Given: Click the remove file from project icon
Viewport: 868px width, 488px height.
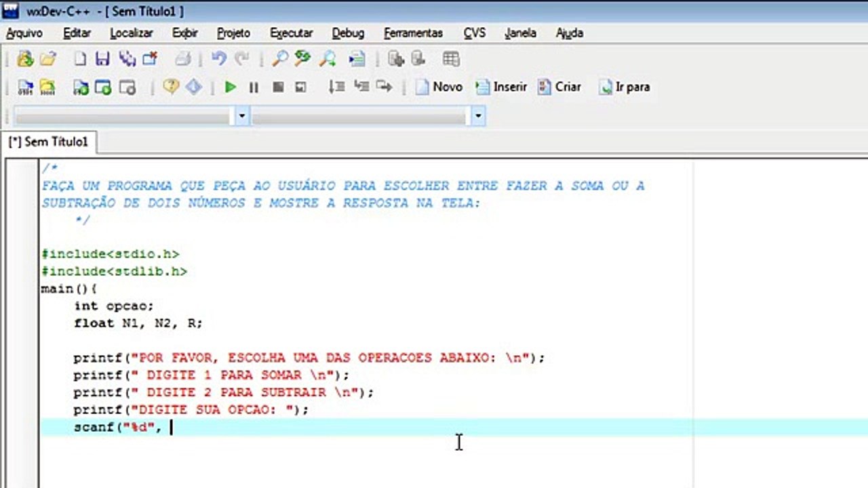Looking at the screenshot, I should point(418,59).
